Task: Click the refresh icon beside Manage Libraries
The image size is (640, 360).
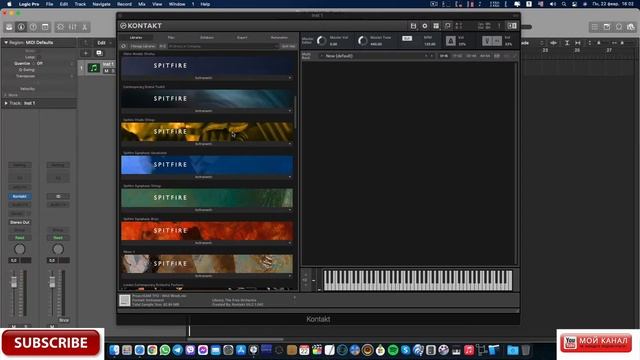Action: (124, 46)
